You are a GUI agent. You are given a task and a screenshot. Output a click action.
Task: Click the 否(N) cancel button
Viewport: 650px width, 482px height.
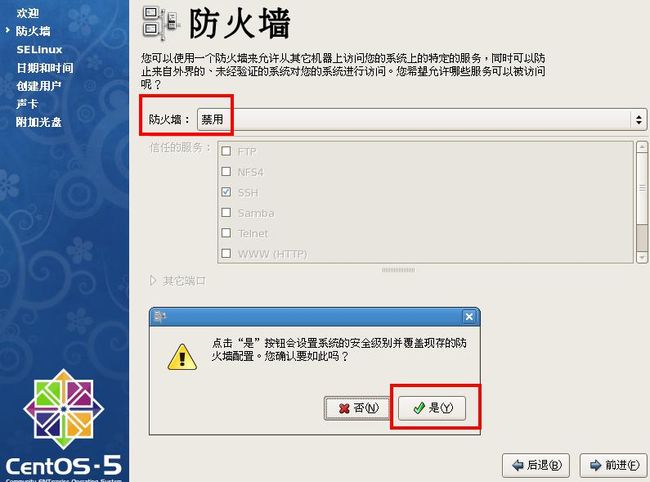point(357,408)
